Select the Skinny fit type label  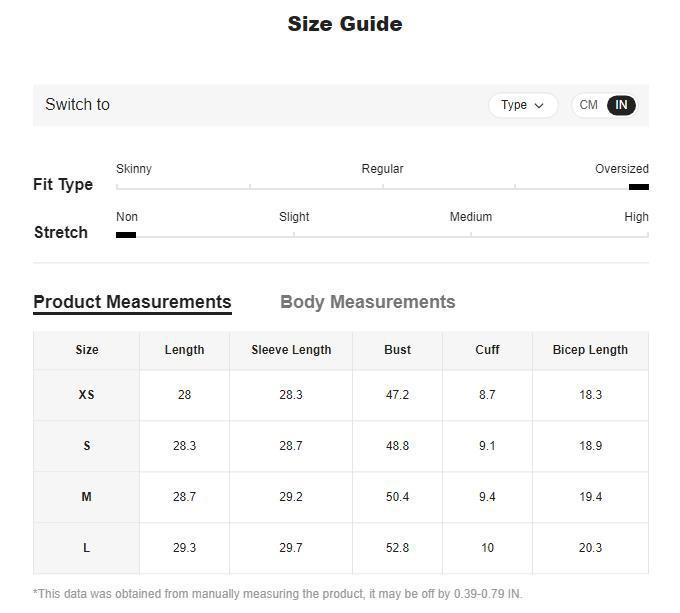(134, 169)
